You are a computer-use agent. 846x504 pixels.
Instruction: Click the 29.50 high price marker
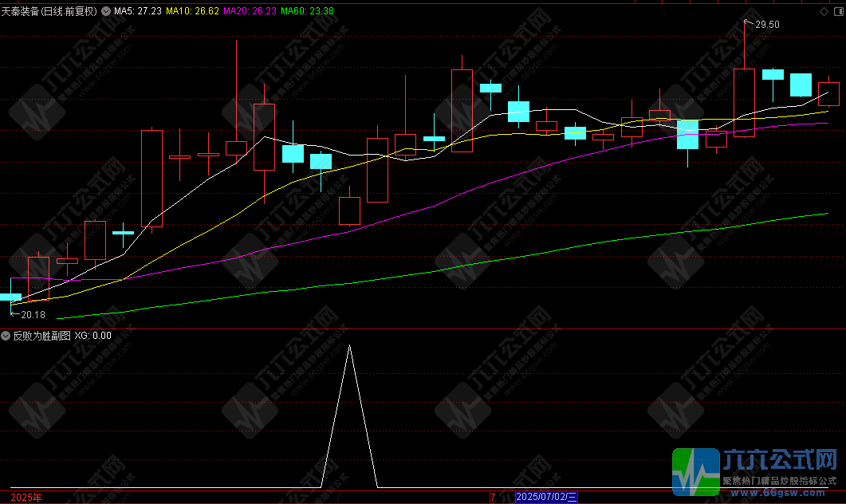click(767, 25)
